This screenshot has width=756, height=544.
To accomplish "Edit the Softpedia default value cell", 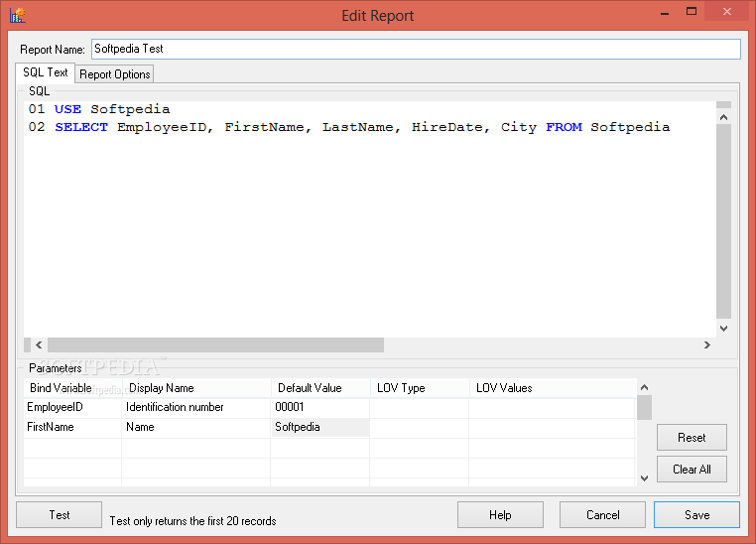I will point(320,427).
